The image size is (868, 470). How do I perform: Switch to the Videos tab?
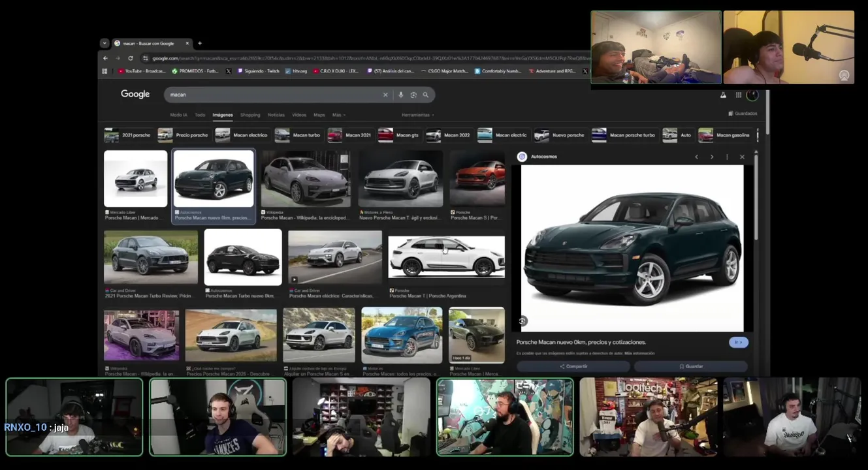click(x=299, y=115)
